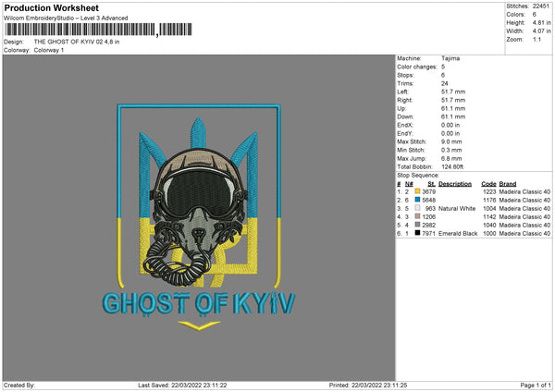Screen dimensions: 555x392
Task: Click the Colors count value 6
Action: (x=535, y=15)
